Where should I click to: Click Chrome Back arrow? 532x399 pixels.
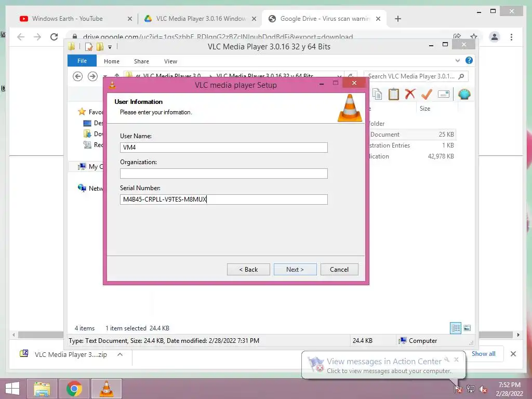[x=21, y=37]
